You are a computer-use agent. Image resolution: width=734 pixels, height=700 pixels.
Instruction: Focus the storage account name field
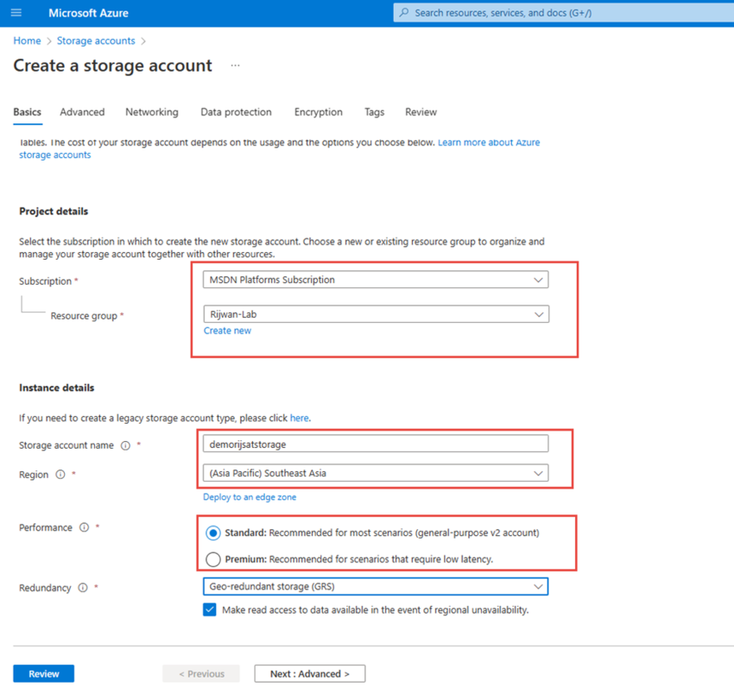[376, 444]
